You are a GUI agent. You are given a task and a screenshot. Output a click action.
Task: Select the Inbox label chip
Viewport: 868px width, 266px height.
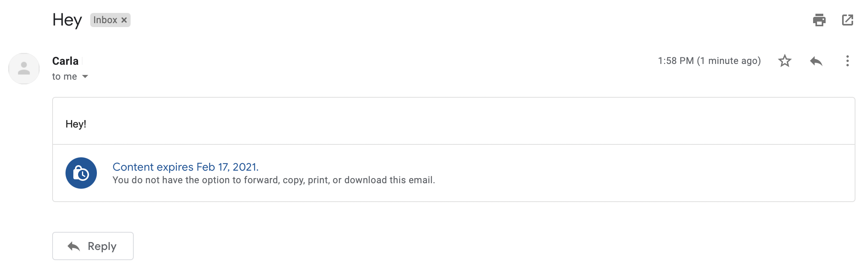(x=105, y=20)
